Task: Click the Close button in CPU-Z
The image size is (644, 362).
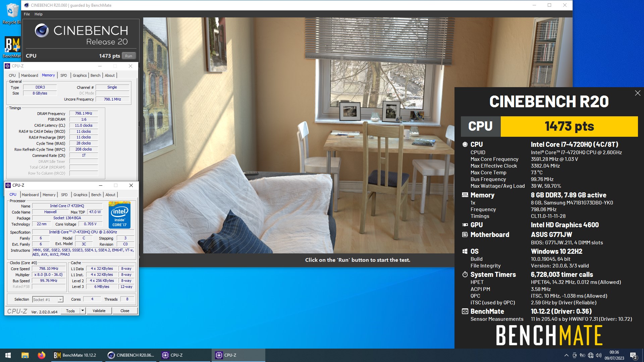Action: pos(125,311)
